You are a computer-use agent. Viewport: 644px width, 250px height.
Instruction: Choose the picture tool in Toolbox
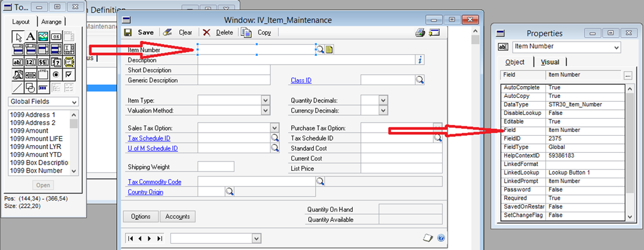43,37
